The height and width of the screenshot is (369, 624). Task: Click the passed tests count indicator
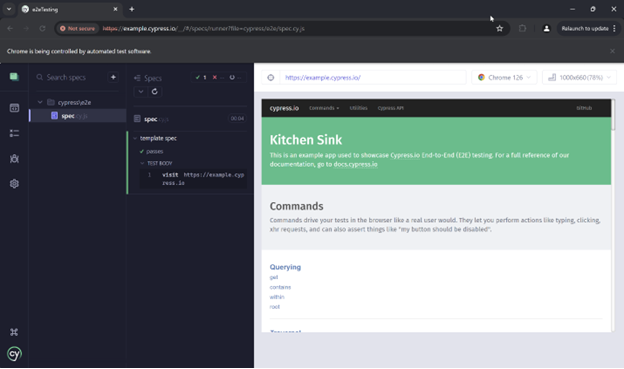click(201, 77)
